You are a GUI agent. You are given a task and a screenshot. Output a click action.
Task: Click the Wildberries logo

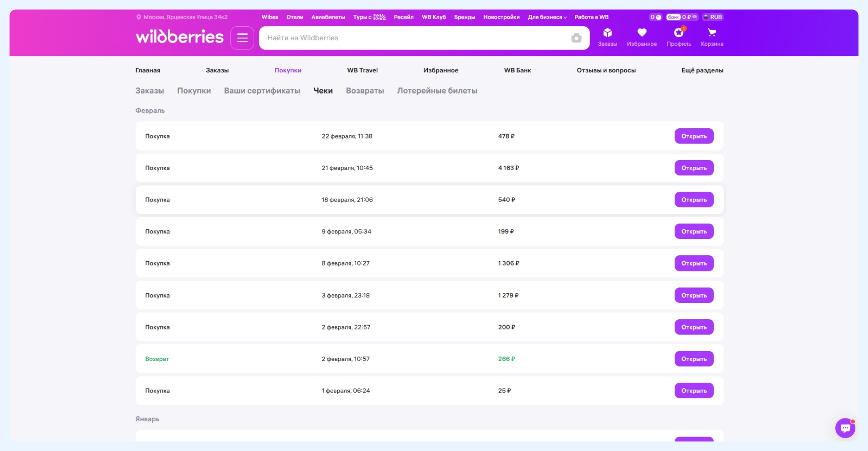(x=179, y=37)
